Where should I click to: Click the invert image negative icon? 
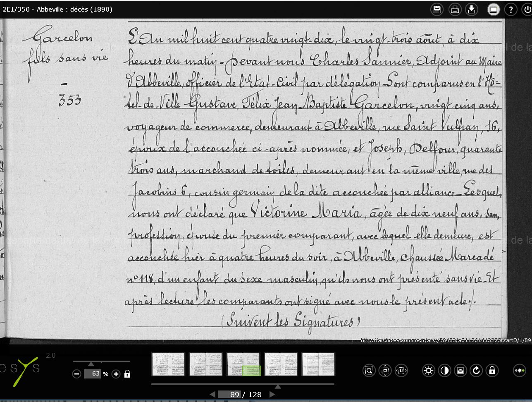pos(460,371)
